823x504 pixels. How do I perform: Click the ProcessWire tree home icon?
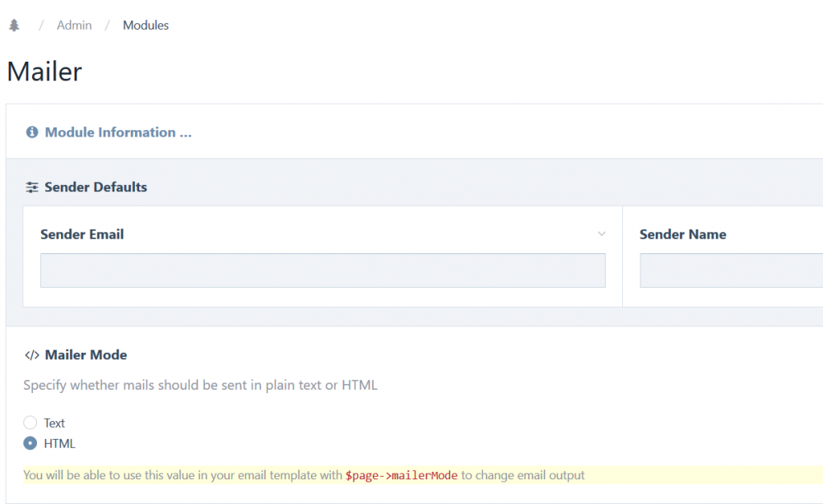[14, 25]
